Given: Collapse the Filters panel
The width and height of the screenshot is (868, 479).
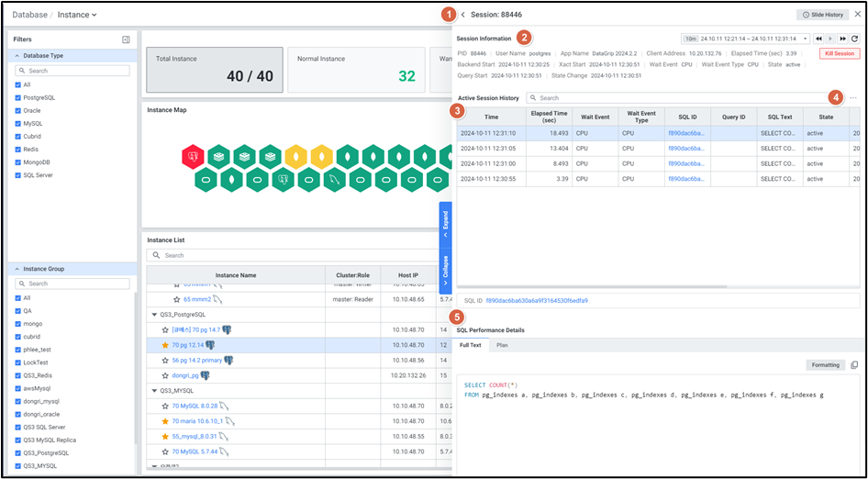Looking at the screenshot, I should [x=126, y=39].
